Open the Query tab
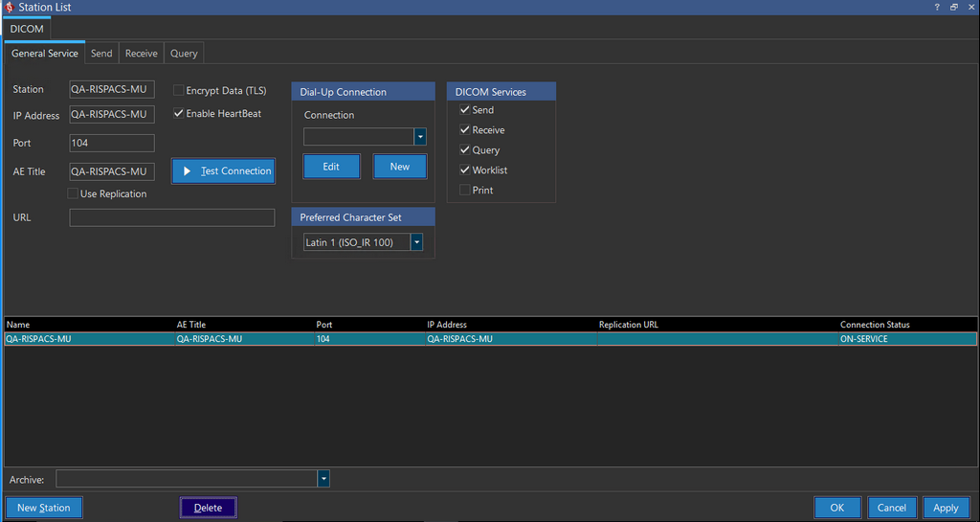Viewport: 980px width, 522px height. coord(184,54)
